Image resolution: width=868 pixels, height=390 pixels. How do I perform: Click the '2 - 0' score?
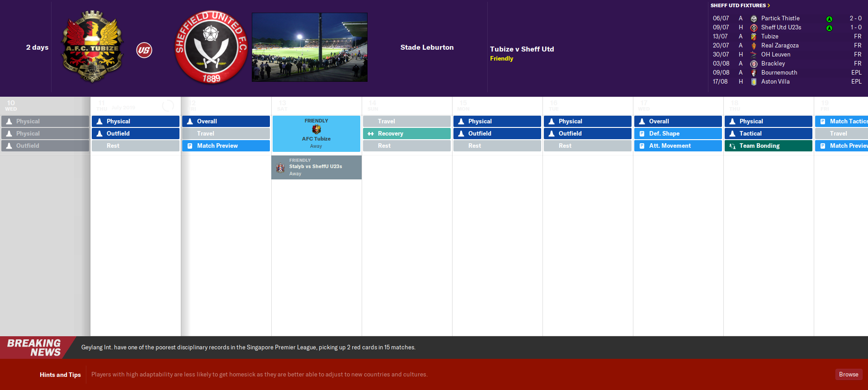point(855,19)
